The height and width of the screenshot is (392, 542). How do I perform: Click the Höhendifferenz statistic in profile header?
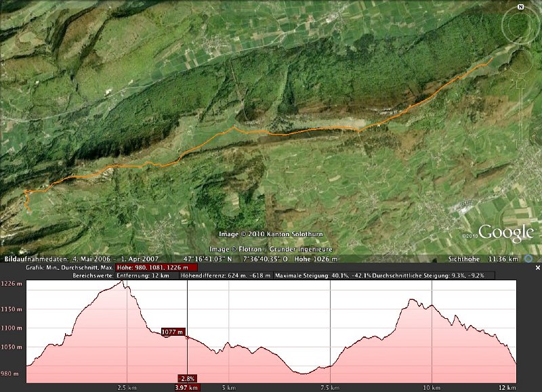pyautogui.click(x=230, y=276)
